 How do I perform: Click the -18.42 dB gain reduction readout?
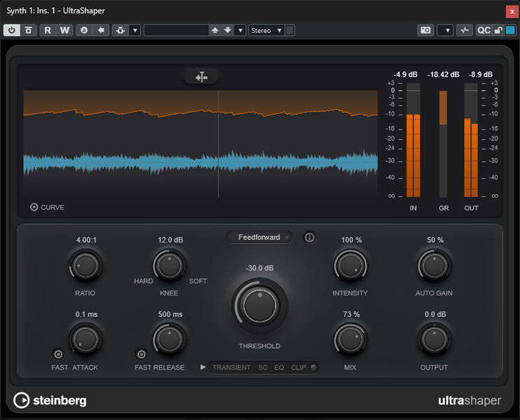click(443, 74)
